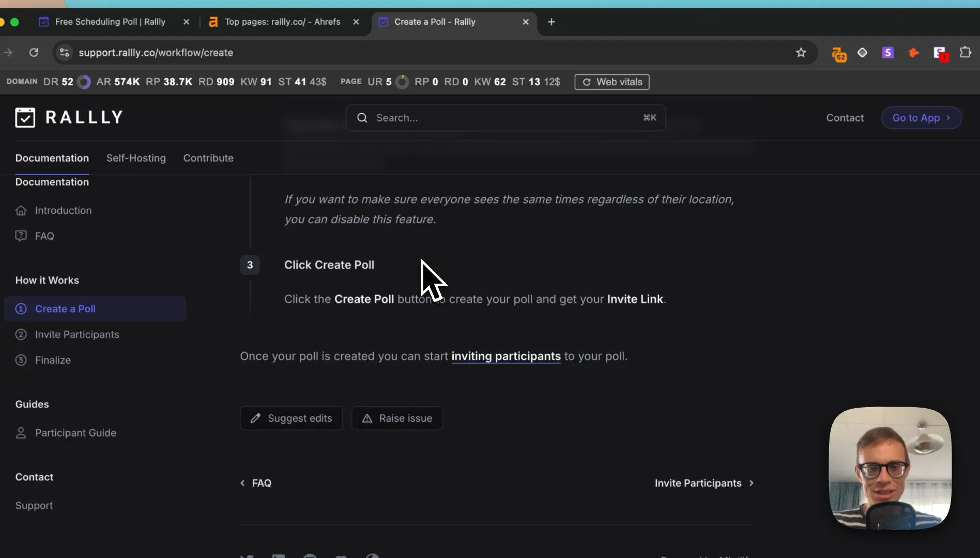Screen dimensions: 980x558
Task: Open the site information icon in address bar
Action: (64, 52)
